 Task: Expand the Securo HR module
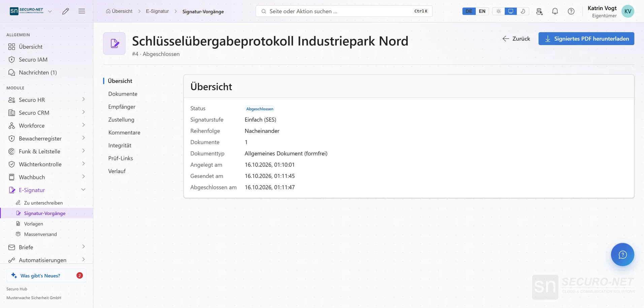coord(46,100)
